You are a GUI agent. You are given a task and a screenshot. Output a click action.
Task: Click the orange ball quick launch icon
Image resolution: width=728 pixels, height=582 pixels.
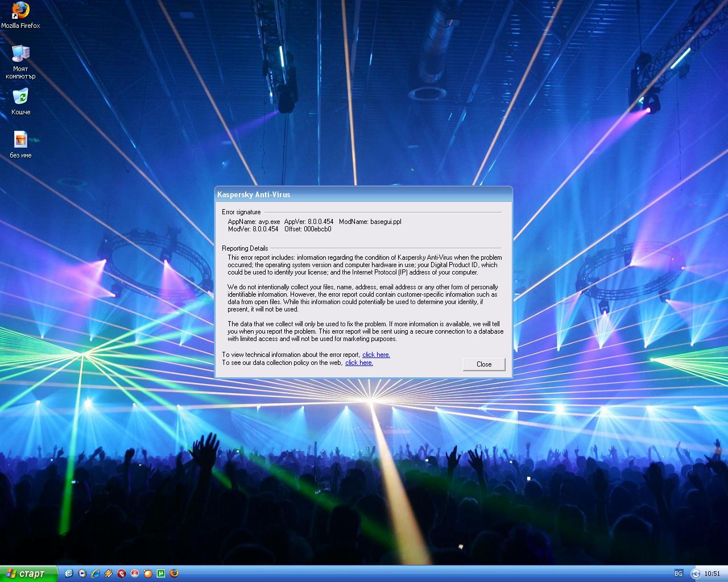(148, 573)
